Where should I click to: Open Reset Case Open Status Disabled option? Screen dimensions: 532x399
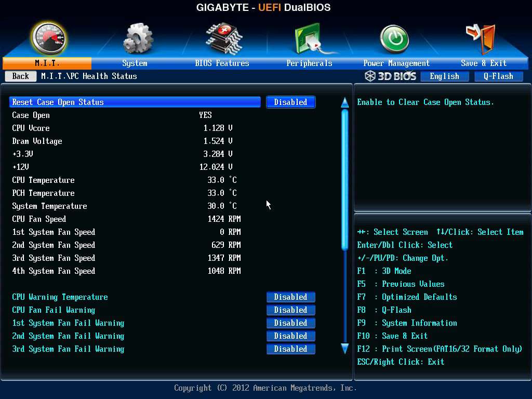[x=291, y=102]
